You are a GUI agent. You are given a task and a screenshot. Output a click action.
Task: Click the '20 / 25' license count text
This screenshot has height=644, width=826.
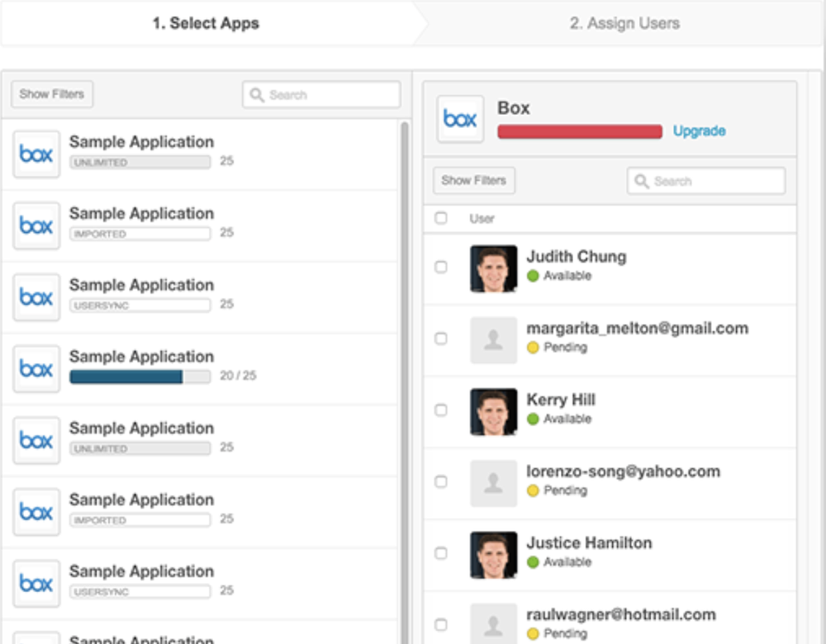[238, 376]
